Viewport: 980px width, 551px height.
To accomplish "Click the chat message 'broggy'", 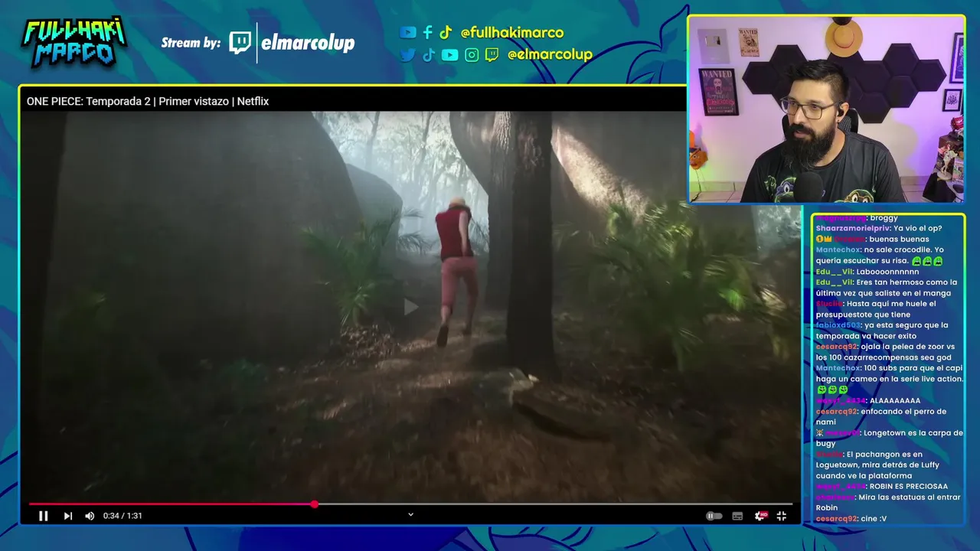I will pos(886,218).
